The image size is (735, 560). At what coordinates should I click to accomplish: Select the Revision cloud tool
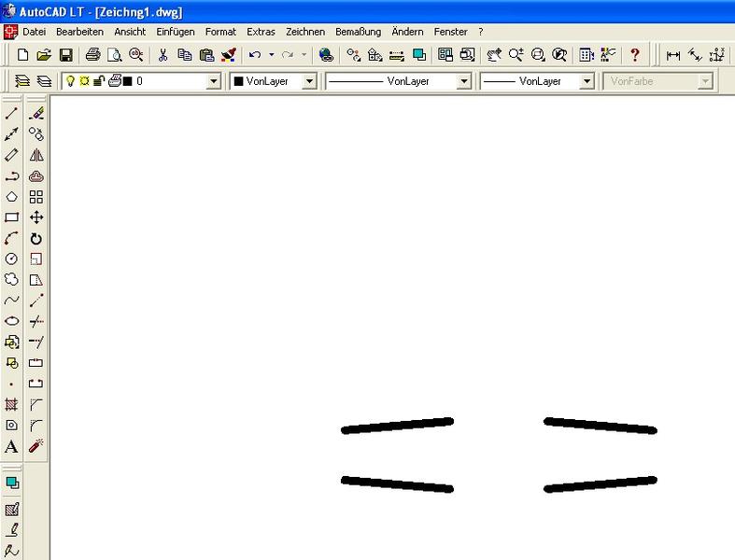[11, 279]
